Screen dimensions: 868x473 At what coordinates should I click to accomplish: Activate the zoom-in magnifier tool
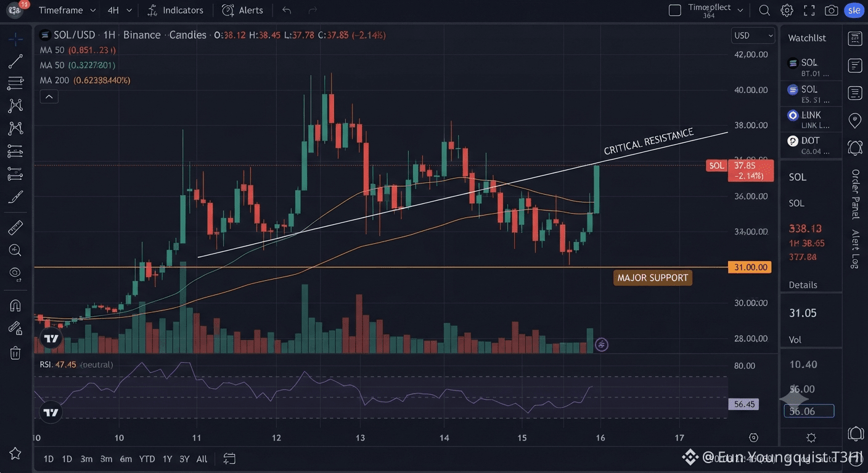(15, 250)
